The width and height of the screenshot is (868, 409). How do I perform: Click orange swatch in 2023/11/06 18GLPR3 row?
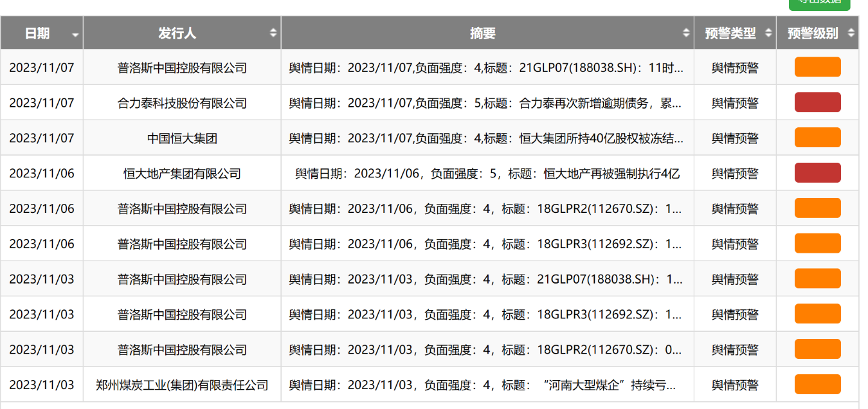coord(817,244)
